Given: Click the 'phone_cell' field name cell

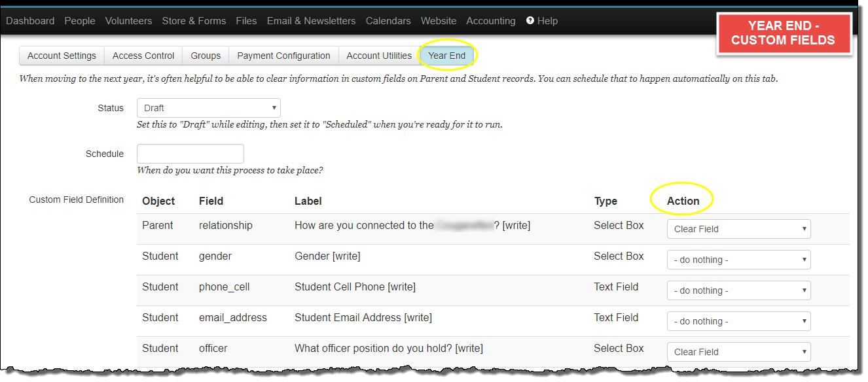Looking at the screenshot, I should (225, 286).
